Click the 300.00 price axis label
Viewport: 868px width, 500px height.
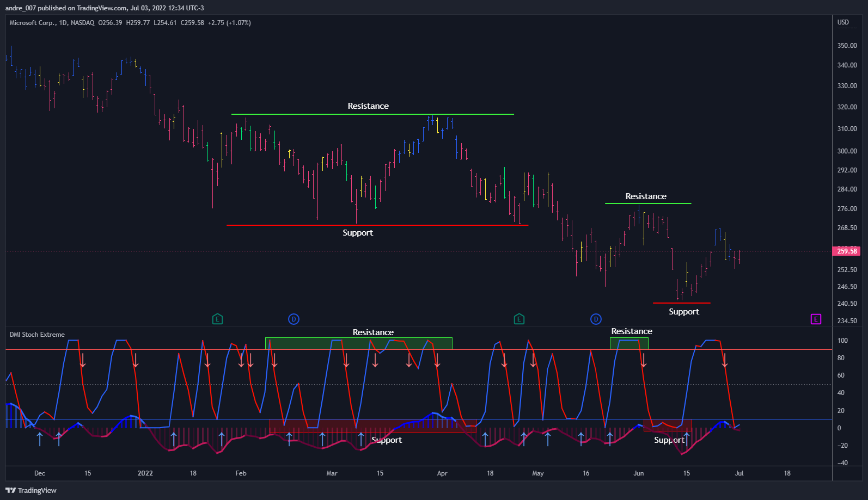pos(847,151)
